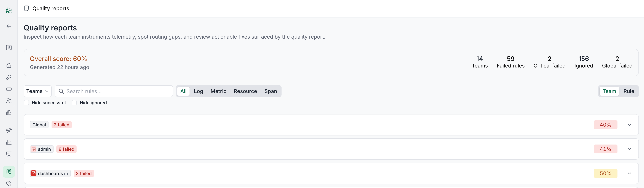Expand the Global row chevron
Image resolution: width=644 pixels, height=188 pixels.
pos(629,125)
